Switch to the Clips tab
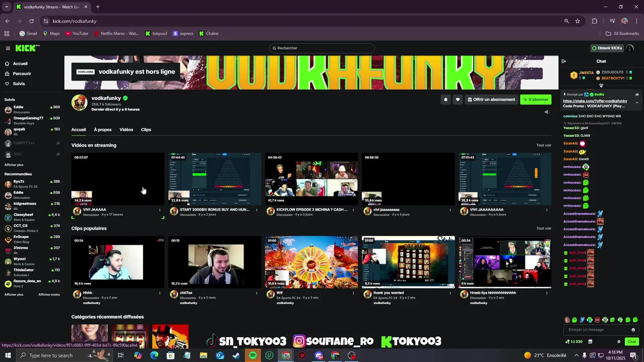This screenshot has height=362, width=644. point(146,130)
